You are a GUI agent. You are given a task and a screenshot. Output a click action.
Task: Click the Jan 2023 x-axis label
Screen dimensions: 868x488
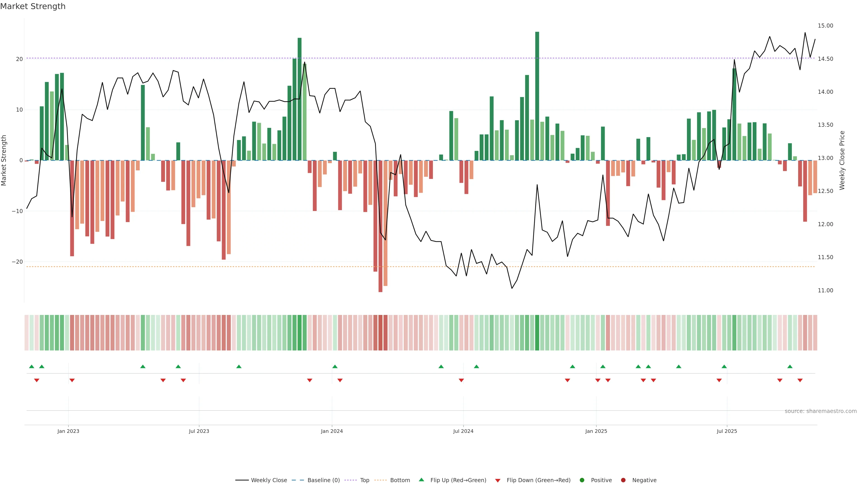[x=68, y=431]
